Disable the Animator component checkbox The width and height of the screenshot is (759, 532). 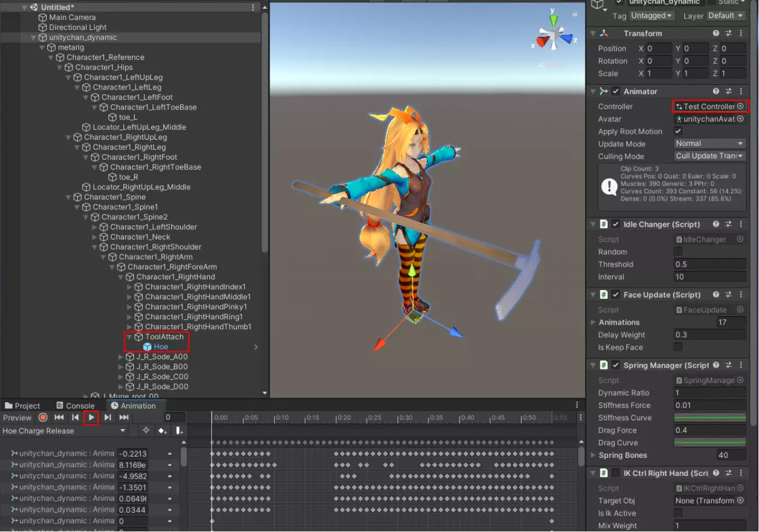click(x=616, y=91)
